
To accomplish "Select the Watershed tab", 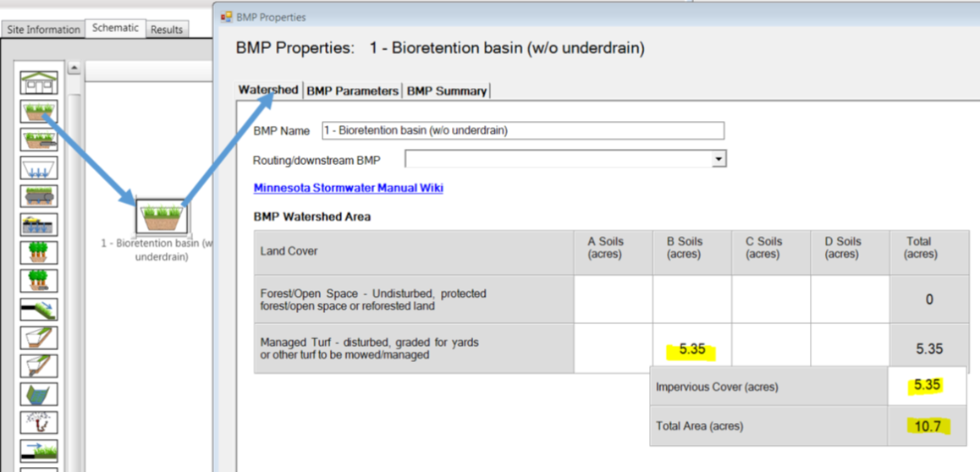I will point(267,90).
